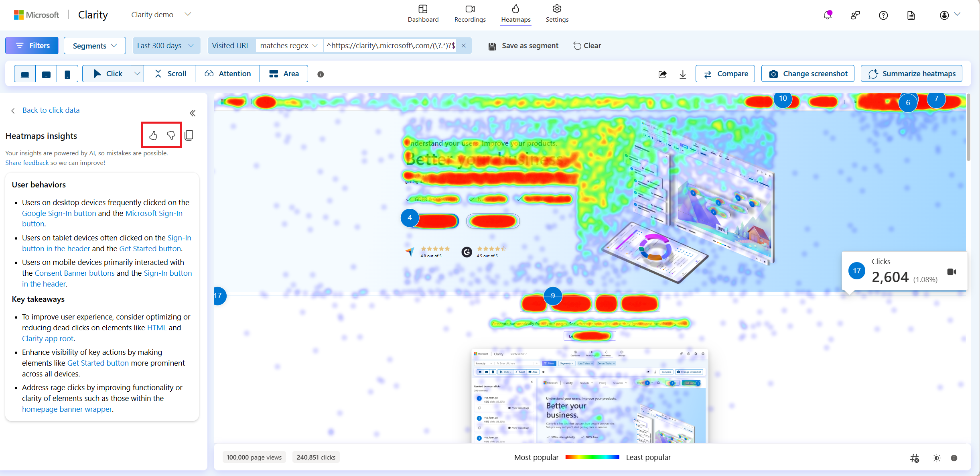Screen dimensions: 980x476
Task: Remove the Visited URL filter
Action: tap(464, 45)
